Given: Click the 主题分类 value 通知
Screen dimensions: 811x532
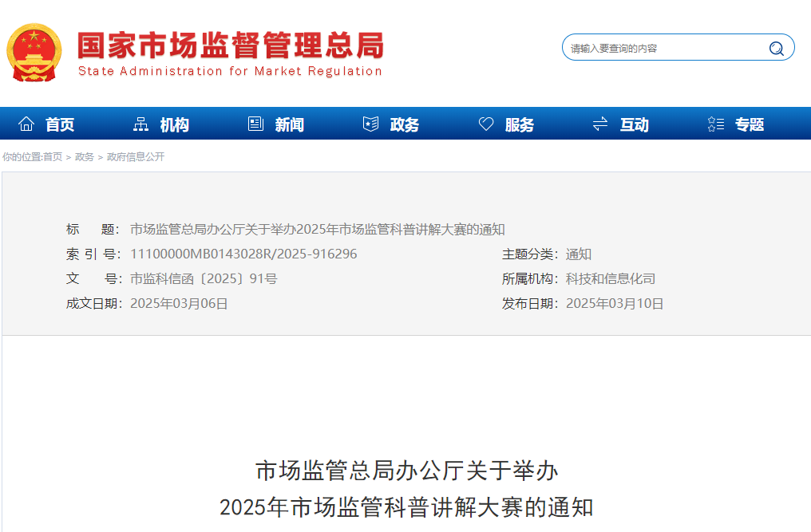Looking at the screenshot, I should 578,254.
